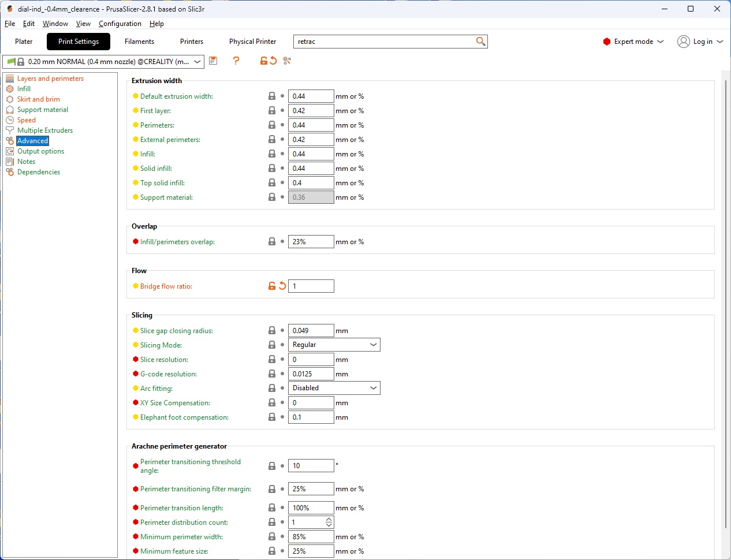The height and width of the screenshot is (560, 731).
Task: Click the lock icon for Default extrusion width
Action: click(x=272, y=96)
